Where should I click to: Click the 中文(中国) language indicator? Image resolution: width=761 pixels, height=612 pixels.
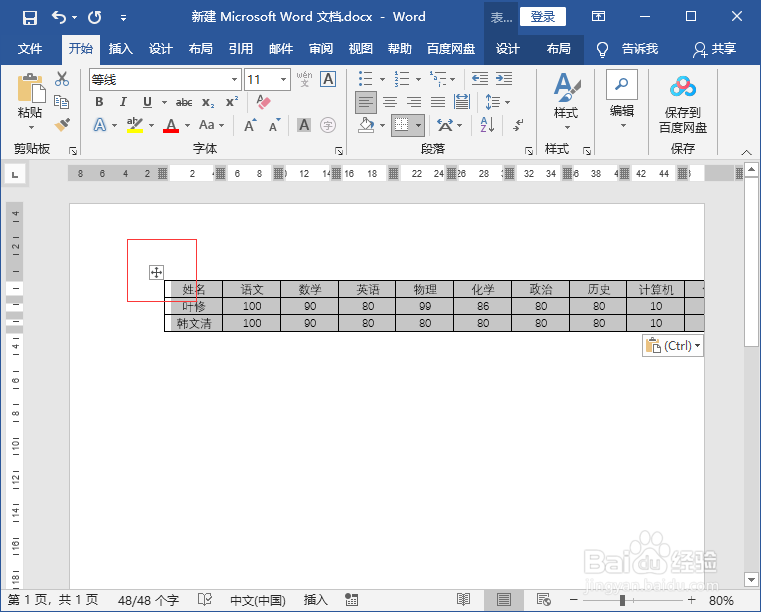[258, 600]
